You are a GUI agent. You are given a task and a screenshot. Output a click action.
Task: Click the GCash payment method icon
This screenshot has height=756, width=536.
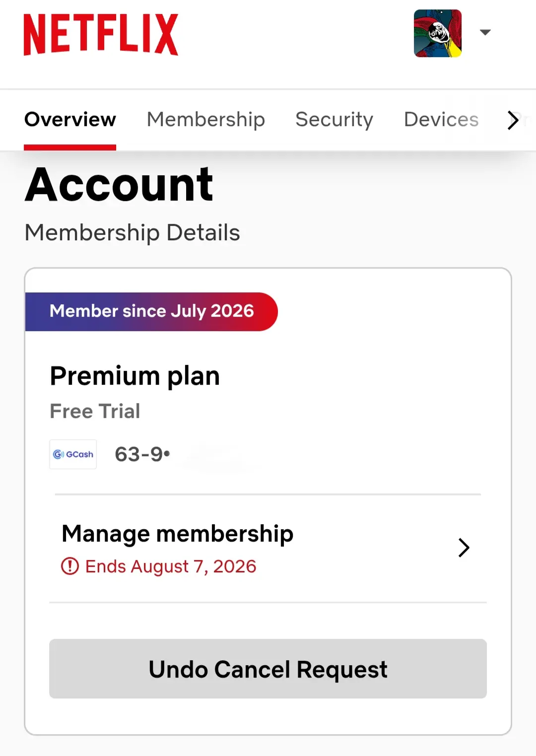tap(73, 454)
